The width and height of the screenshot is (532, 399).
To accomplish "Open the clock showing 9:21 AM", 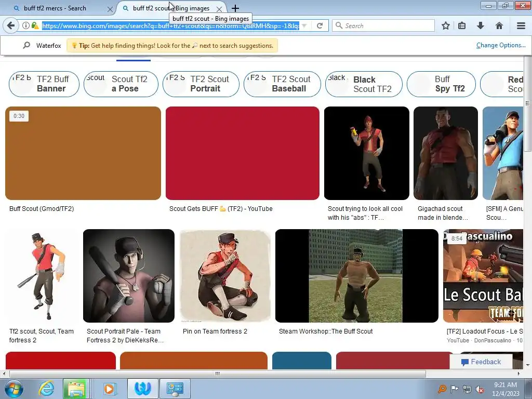I will [x=506, y=389].
